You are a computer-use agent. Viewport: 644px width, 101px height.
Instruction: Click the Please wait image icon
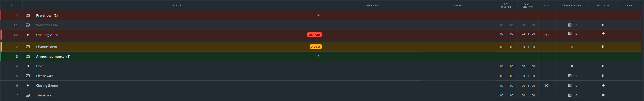[28, 76]
